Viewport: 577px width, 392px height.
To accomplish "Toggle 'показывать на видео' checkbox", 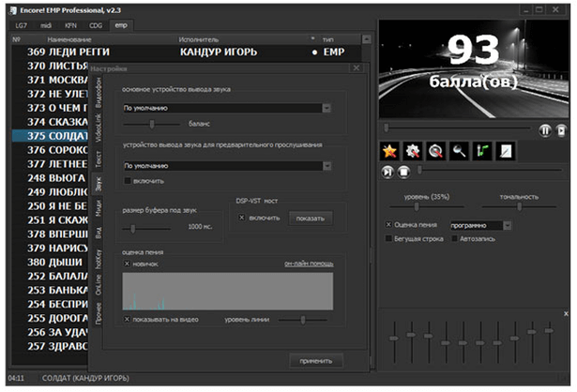I will point(128,319).
